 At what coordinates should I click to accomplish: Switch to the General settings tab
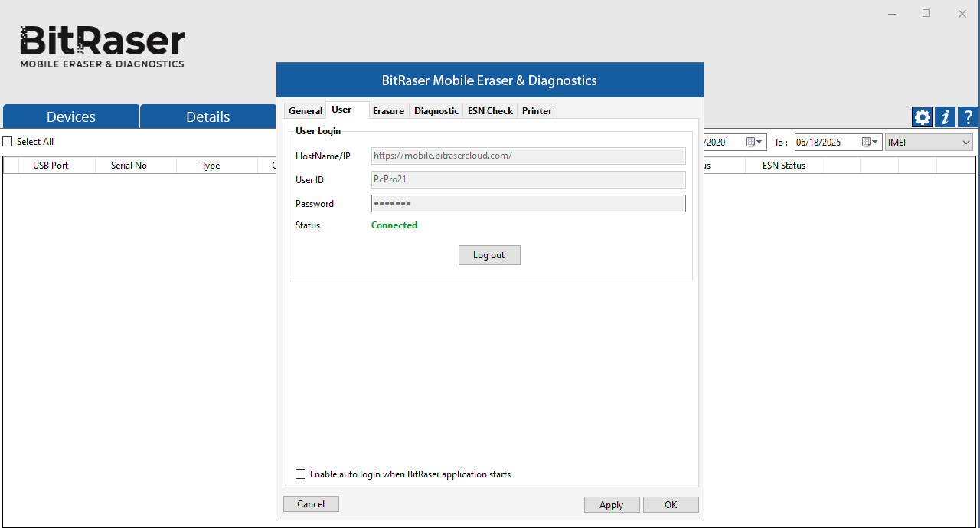pos(305,111)
